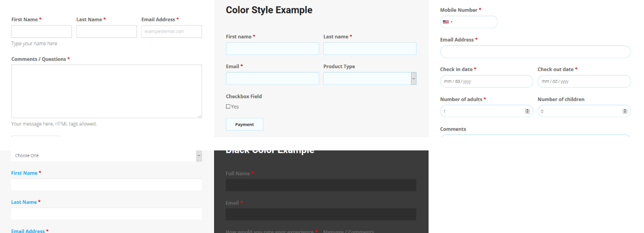Click the Number of children spinner arrows
Viewport: 644px width, 233px height.
[625, 111]
